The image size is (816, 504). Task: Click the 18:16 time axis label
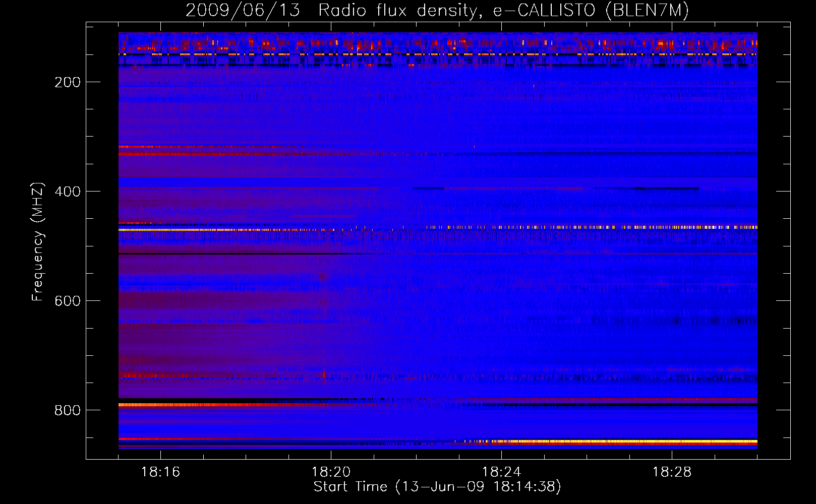pos(160,472)
